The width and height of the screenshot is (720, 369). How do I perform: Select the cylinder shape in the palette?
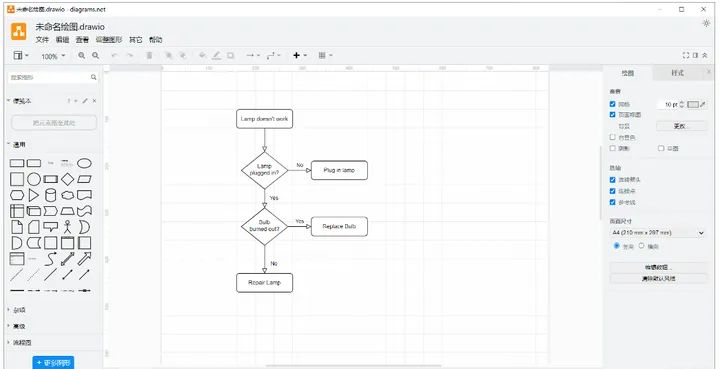click(51, 195)
